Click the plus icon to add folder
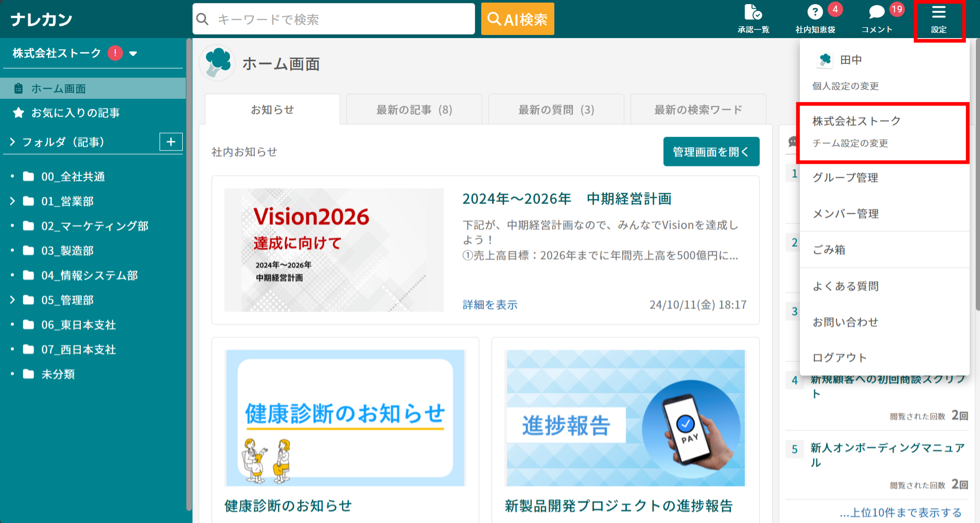The image size is (980, 523). (x=171, y=142)
